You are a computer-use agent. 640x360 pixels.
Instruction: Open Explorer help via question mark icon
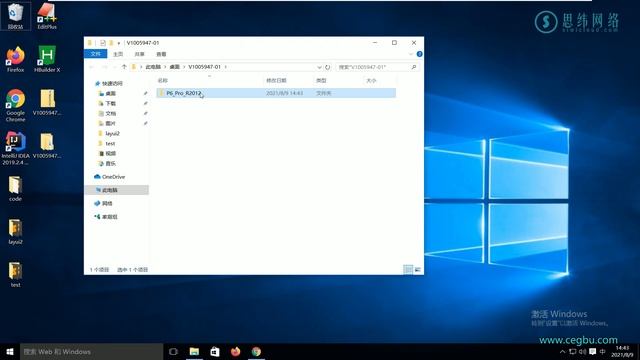[x=419, y=54]
